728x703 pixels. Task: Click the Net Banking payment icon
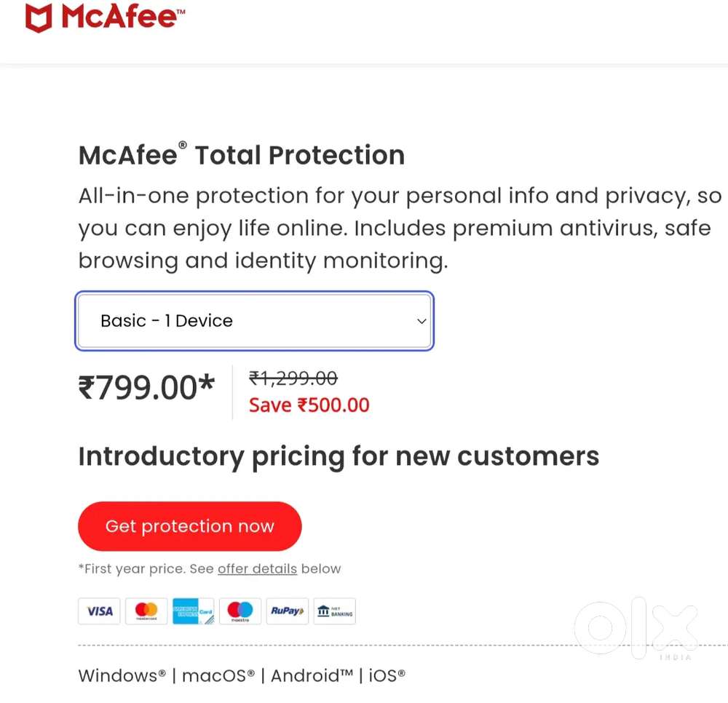point(334,611)
